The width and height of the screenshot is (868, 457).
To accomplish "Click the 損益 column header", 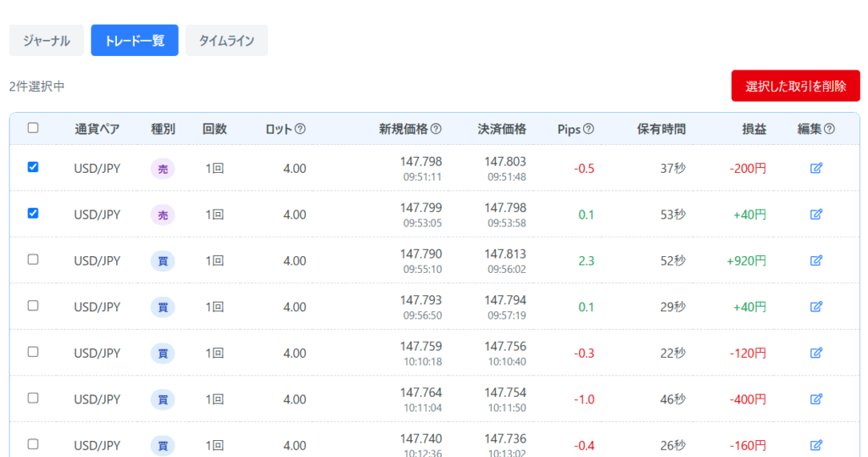I will (x=754, y=129).
